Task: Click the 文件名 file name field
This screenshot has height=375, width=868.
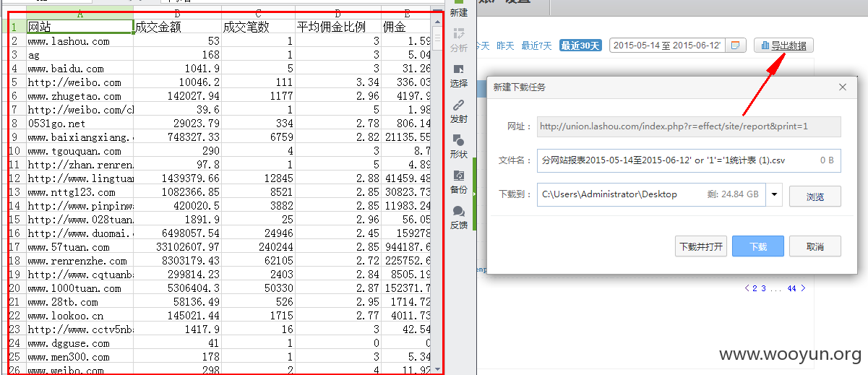Action: 689,160
